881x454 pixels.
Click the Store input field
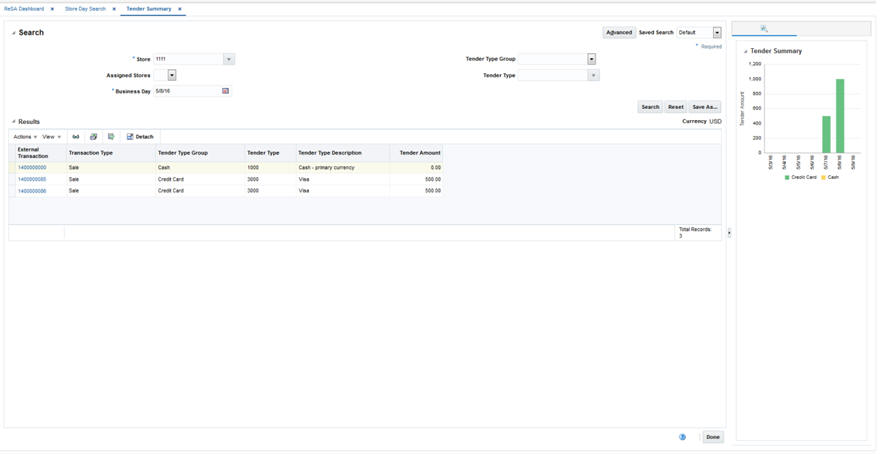188,59
